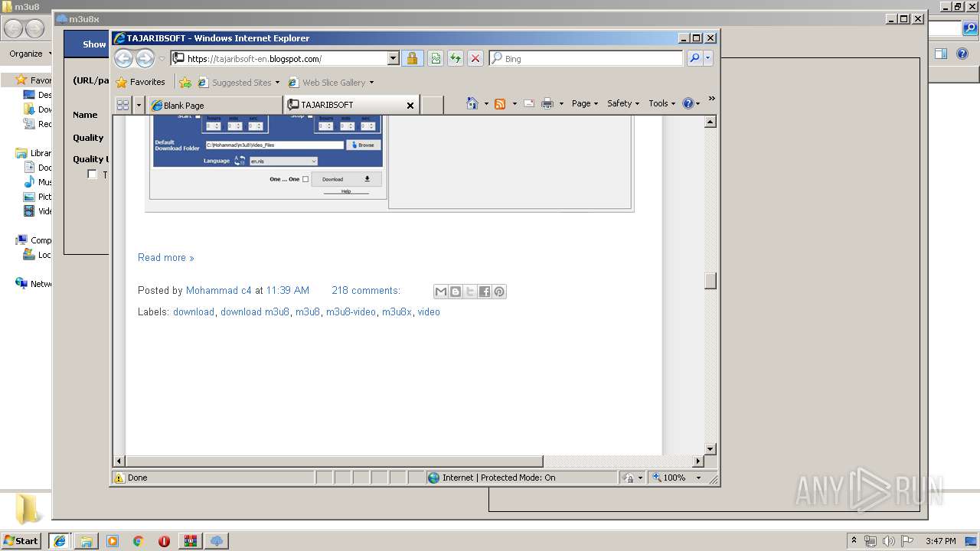Expand Web Slice Gallery dropdown
This screenshot has height=551, width=980.
click(x=371, y=83)
